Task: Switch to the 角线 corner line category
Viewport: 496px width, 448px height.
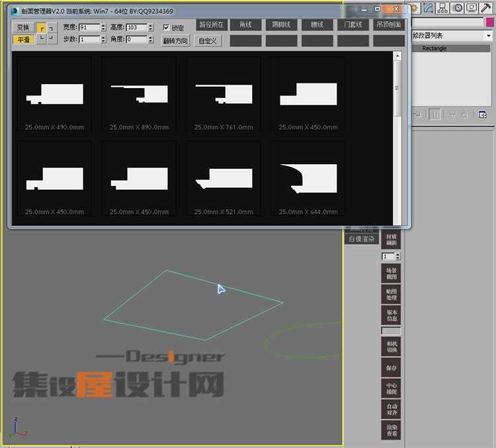Action: tap(245, 24)
